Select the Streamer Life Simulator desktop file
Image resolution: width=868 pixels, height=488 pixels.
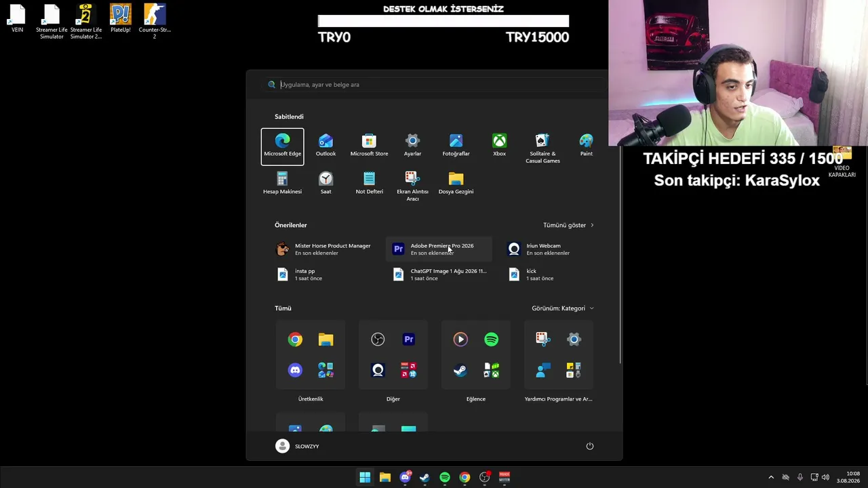tap(52, 22)
